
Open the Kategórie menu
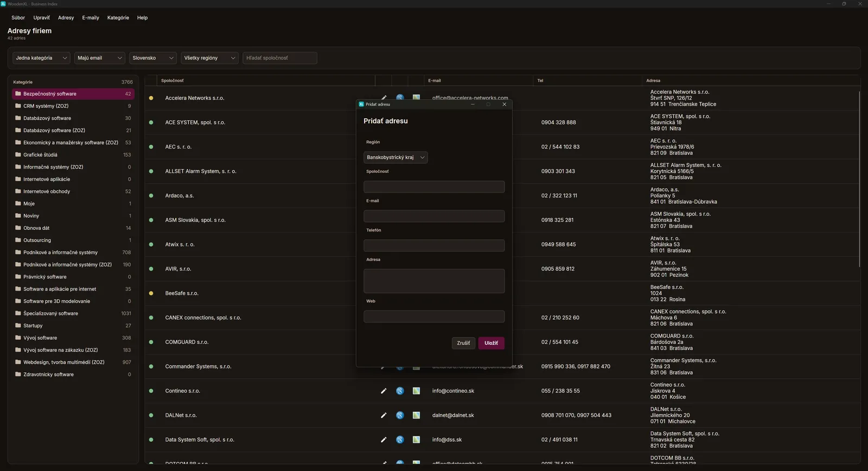coord(118,18)
